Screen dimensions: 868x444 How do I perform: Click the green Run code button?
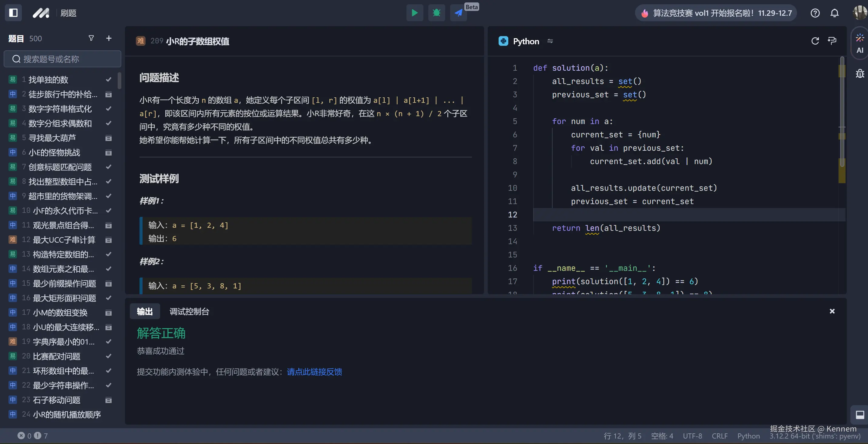coord(415,13)
